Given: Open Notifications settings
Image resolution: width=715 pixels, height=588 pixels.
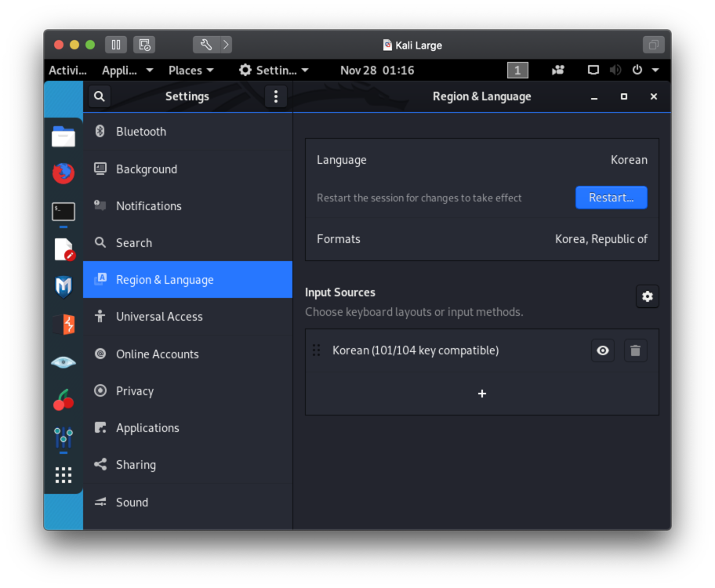Looking at the screenshot, I should pos(188,205).
